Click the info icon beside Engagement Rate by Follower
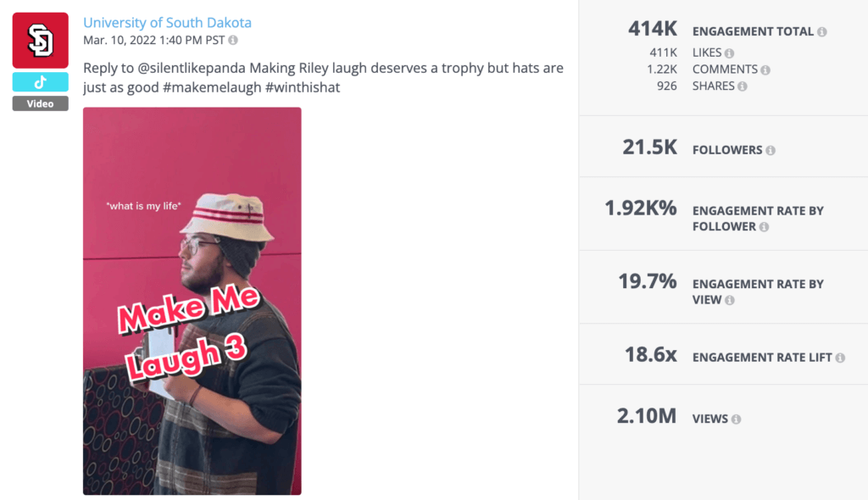 pos(765,226)
